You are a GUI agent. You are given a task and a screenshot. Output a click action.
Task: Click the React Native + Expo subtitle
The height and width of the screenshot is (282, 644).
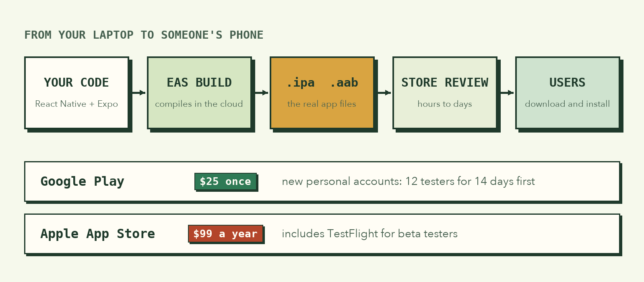[x=76, y=104]
